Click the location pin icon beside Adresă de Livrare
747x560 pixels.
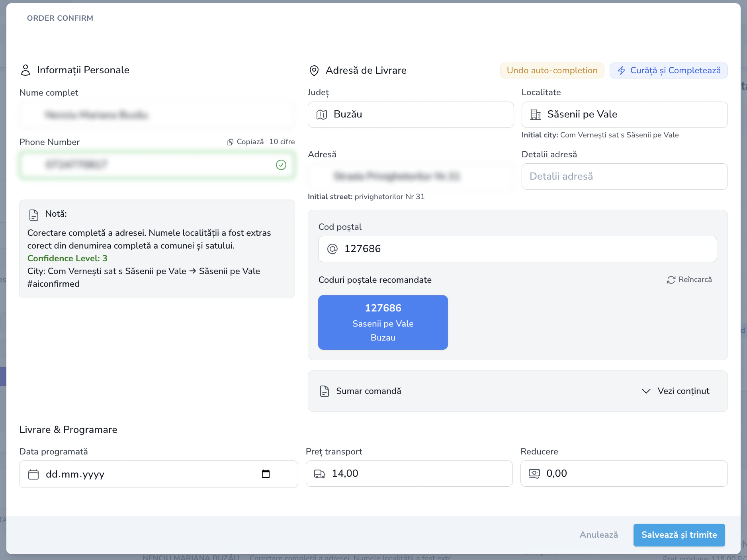314,70
